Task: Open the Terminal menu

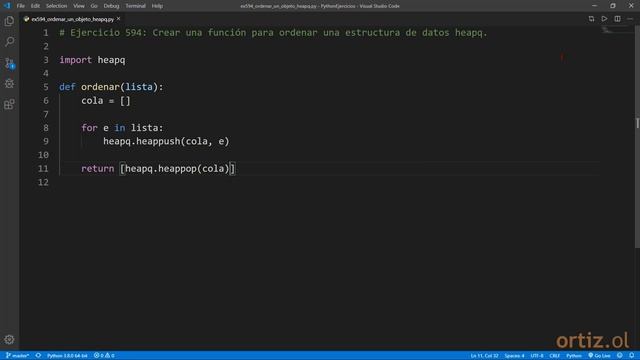Action: coord(135,6)
